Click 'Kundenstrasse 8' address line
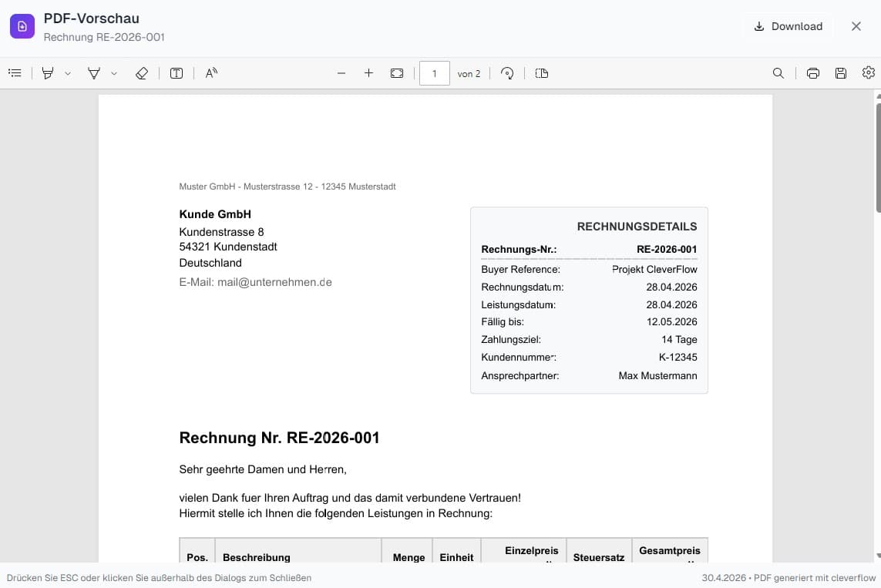This screenshot has width=881, height=588. click(221, 232)
